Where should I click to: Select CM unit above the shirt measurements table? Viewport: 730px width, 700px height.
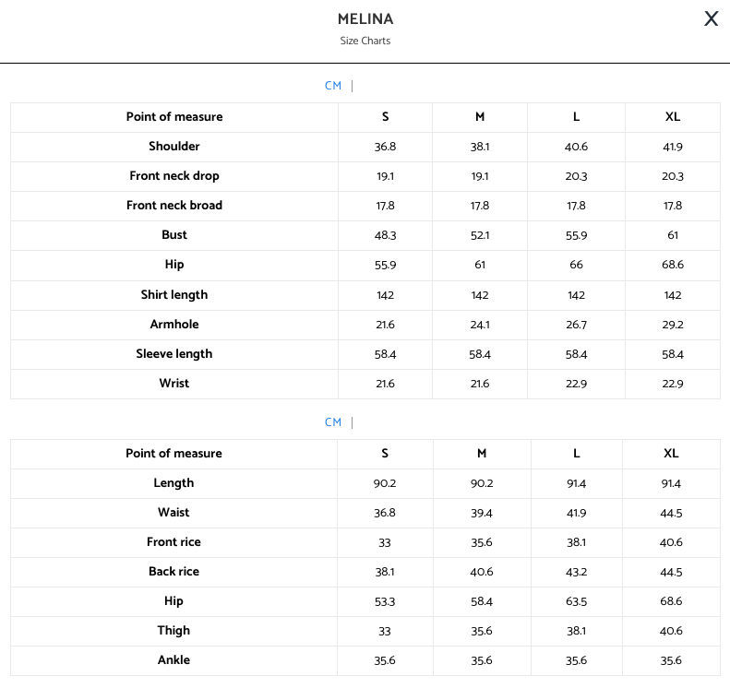click(x=333, y=86)
